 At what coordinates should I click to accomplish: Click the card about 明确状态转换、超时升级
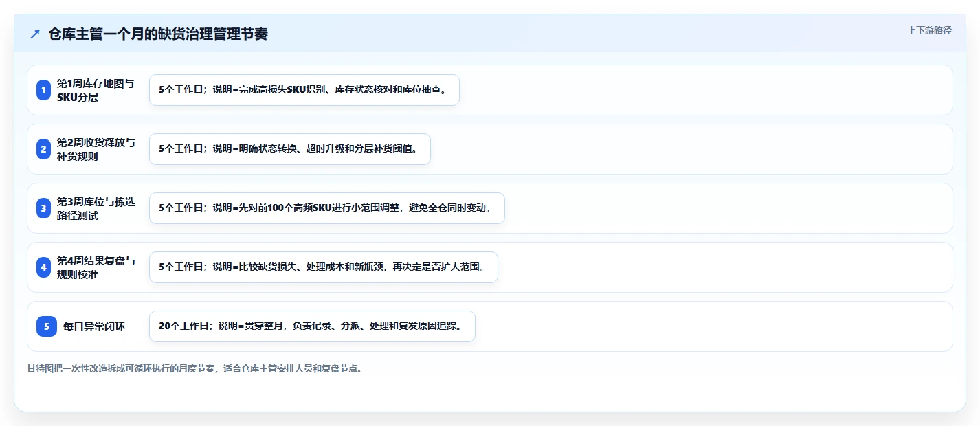click(290, 149)
